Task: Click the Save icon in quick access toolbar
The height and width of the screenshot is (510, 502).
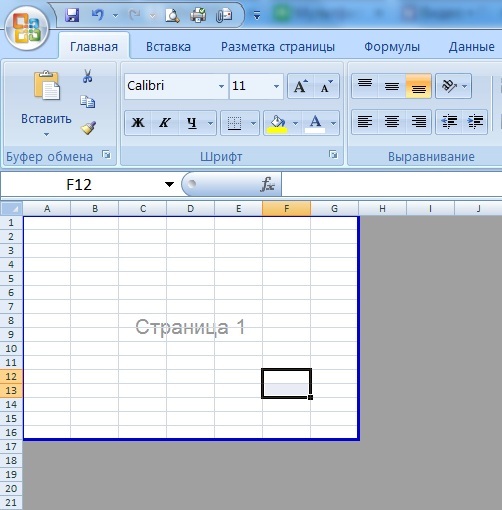Action: pos(72,15)
